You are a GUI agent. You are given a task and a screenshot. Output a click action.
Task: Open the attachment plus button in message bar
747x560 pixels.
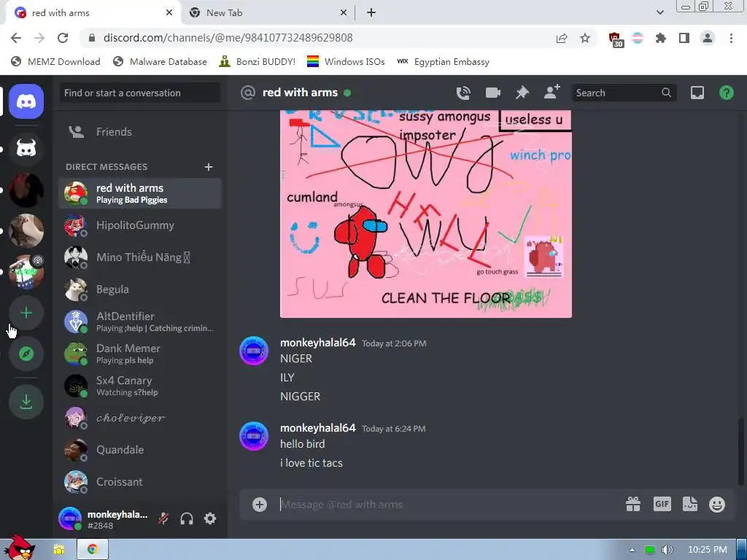tap(260, 505)
